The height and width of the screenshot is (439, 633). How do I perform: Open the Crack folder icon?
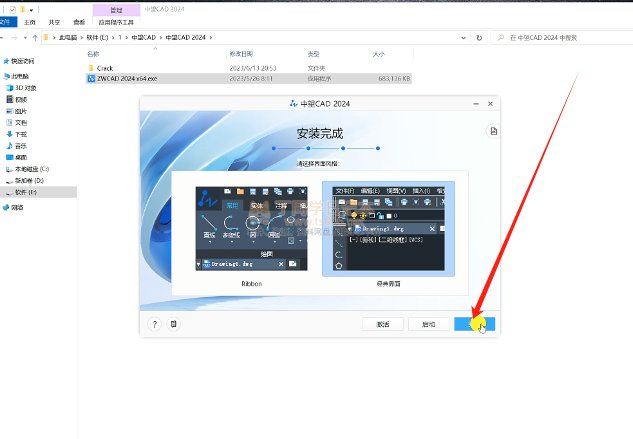coord(91,67)
